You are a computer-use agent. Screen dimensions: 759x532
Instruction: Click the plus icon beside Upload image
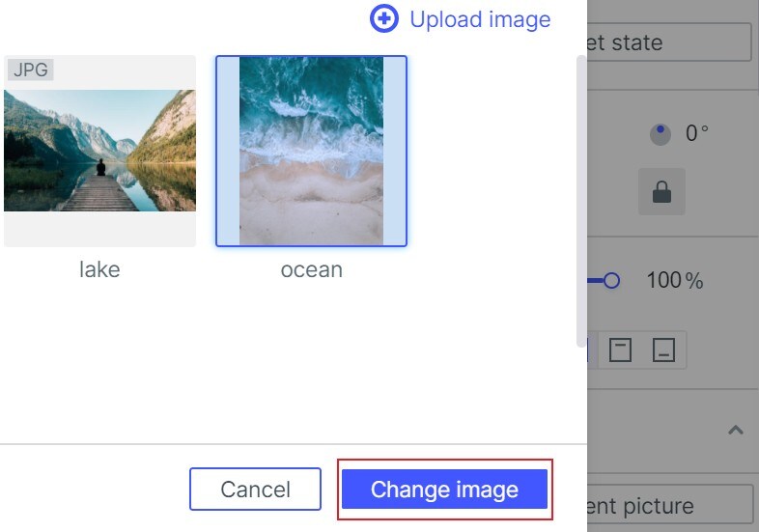[384, 19]
